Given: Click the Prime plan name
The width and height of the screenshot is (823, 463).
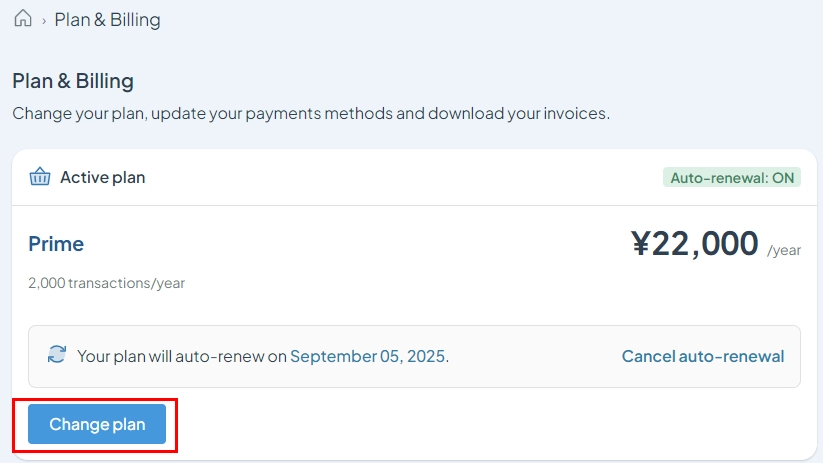Looking at the screenshot, I should 56,244.
